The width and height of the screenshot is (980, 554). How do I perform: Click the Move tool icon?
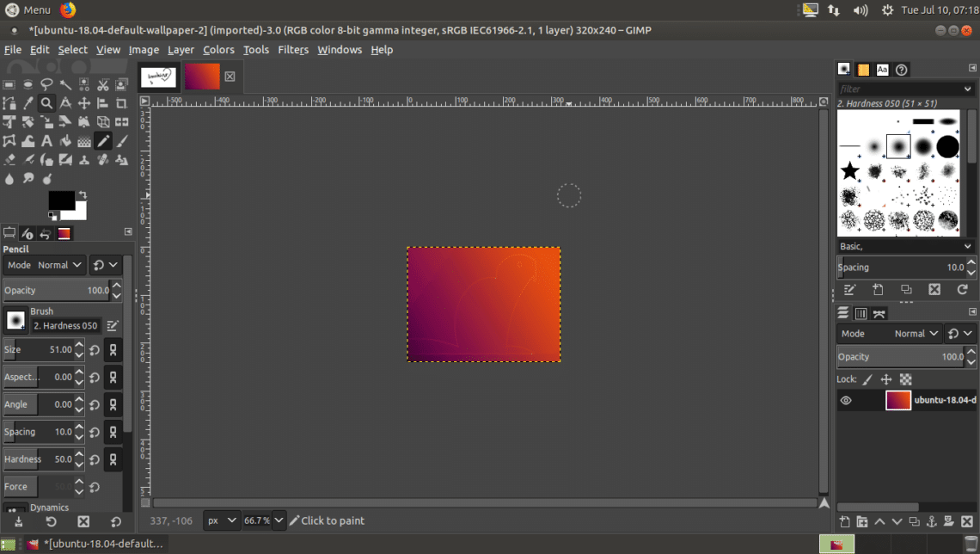[84, 103]
